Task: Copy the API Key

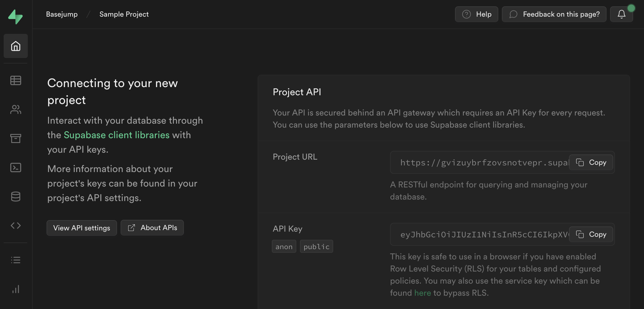Action: [591, 234]
